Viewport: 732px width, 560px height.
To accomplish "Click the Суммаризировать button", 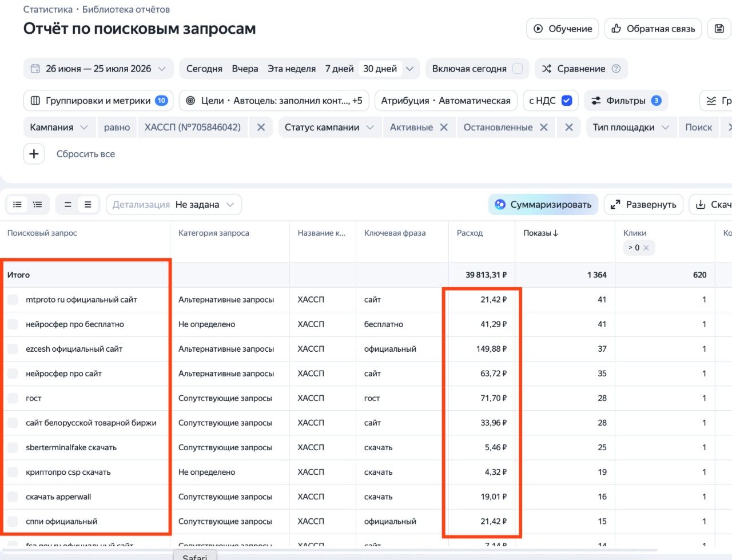I will click(543, 204).
